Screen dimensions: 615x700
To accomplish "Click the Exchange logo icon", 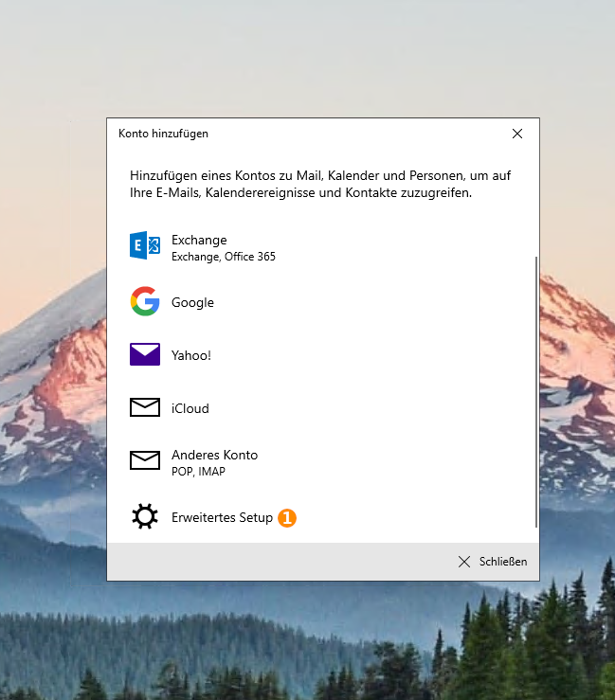I will point(145,245).
